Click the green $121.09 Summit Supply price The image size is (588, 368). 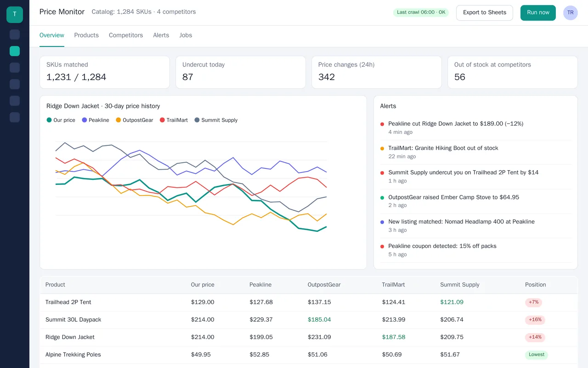(x=452, y=302)
